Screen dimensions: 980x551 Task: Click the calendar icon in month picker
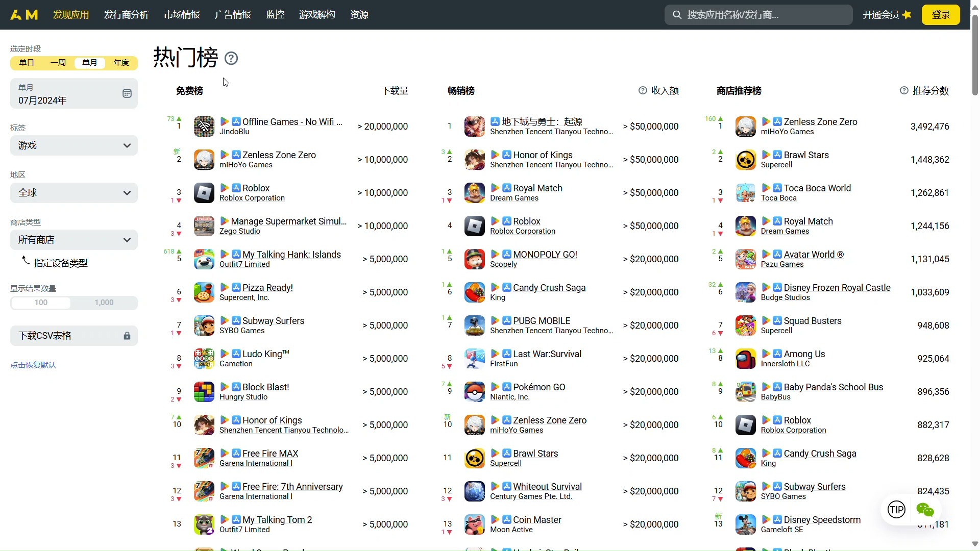(127, 93)
